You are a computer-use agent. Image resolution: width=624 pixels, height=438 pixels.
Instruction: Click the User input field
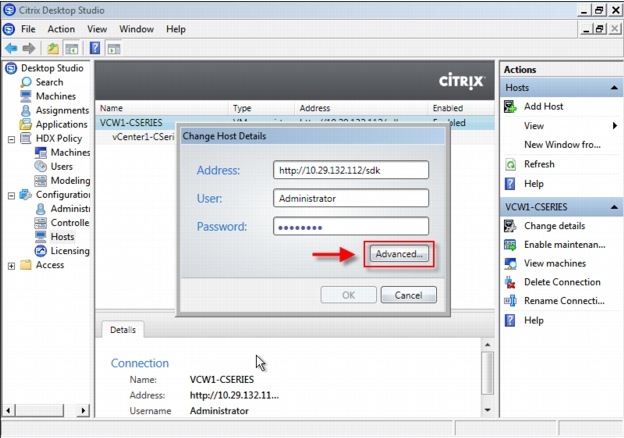pyautogui.click(x=351, y=198)
